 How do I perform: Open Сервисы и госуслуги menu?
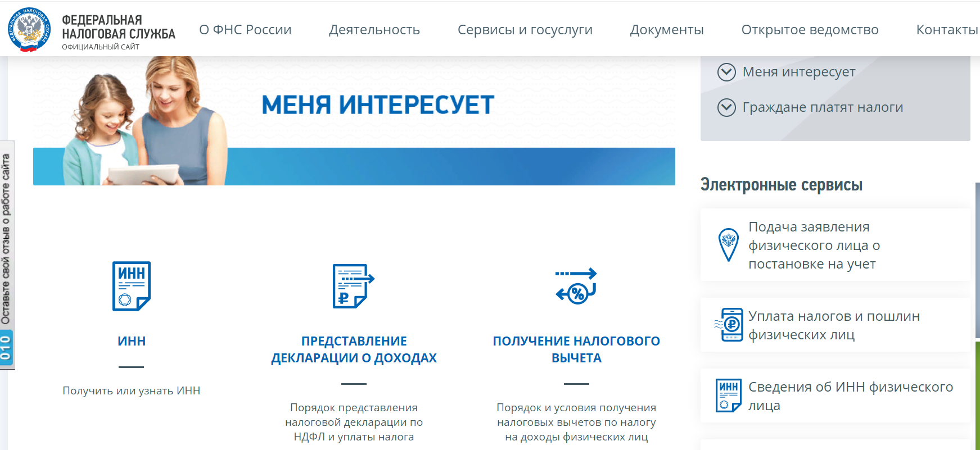coord(525,30)
